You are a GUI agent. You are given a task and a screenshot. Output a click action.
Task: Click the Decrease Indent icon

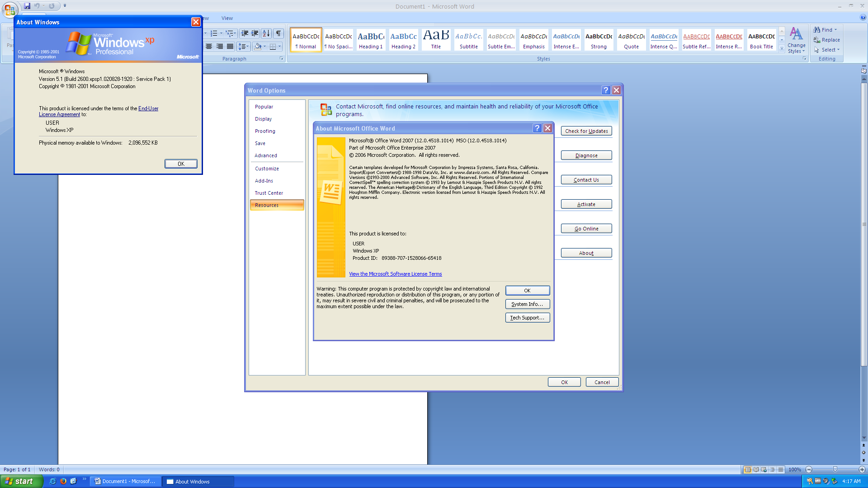[x=245, y=33]
